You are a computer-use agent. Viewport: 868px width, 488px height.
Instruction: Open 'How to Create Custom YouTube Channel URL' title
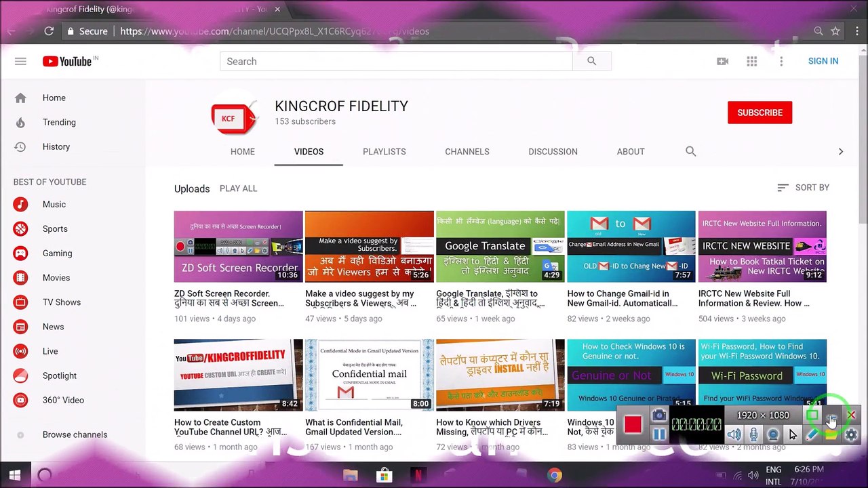point(230,427)
